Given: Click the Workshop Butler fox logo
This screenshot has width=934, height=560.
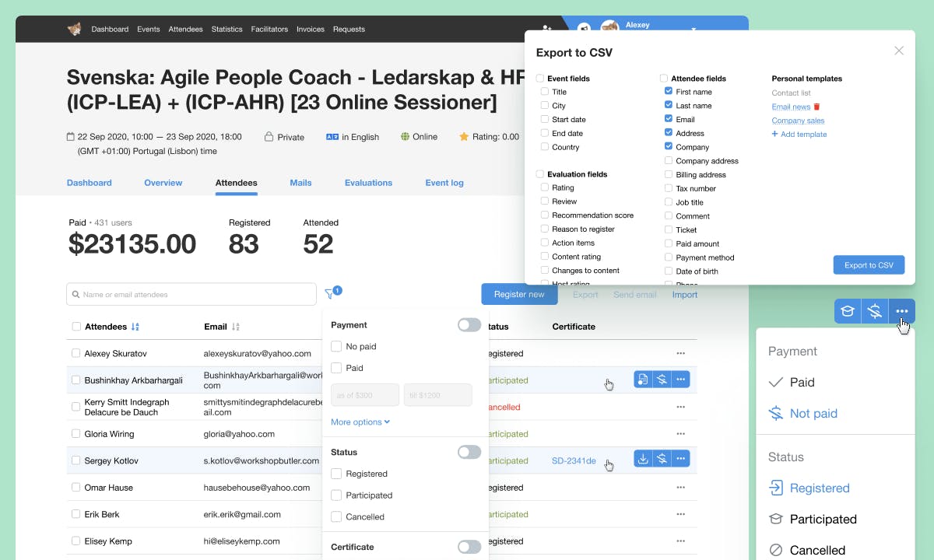Looking at the screenshot, I should click(74, 29).
